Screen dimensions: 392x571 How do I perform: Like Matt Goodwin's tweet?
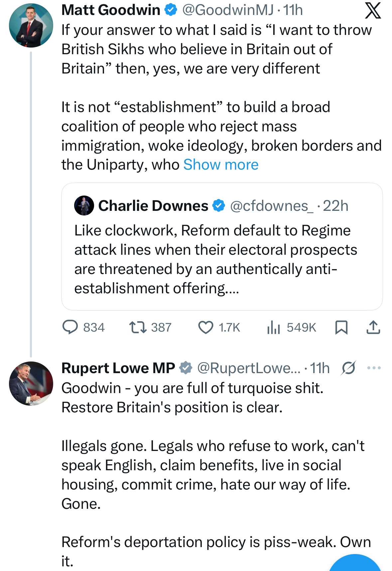pos(206,327)
